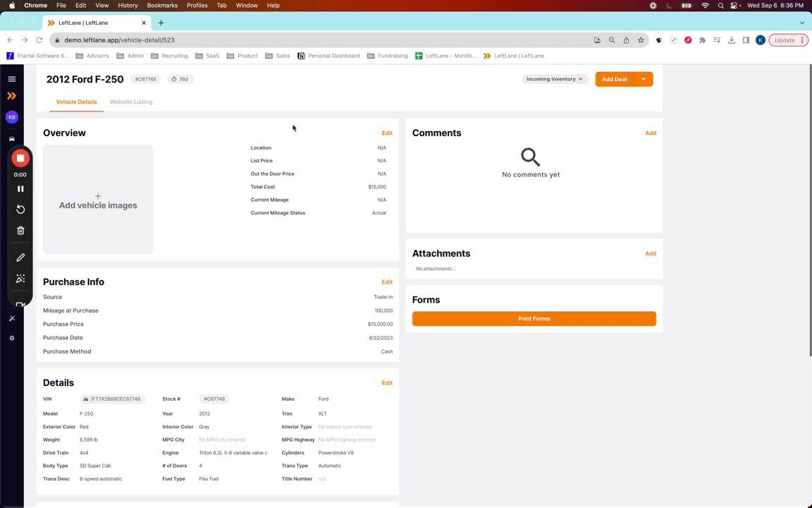Open Chrome downloads

click(732, 40)
